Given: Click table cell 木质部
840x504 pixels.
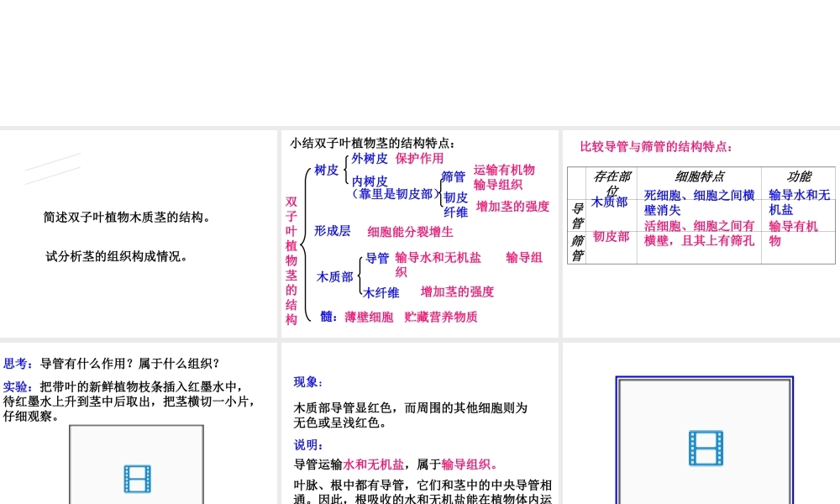Looking at the screenshot, I should click(609, 202).
